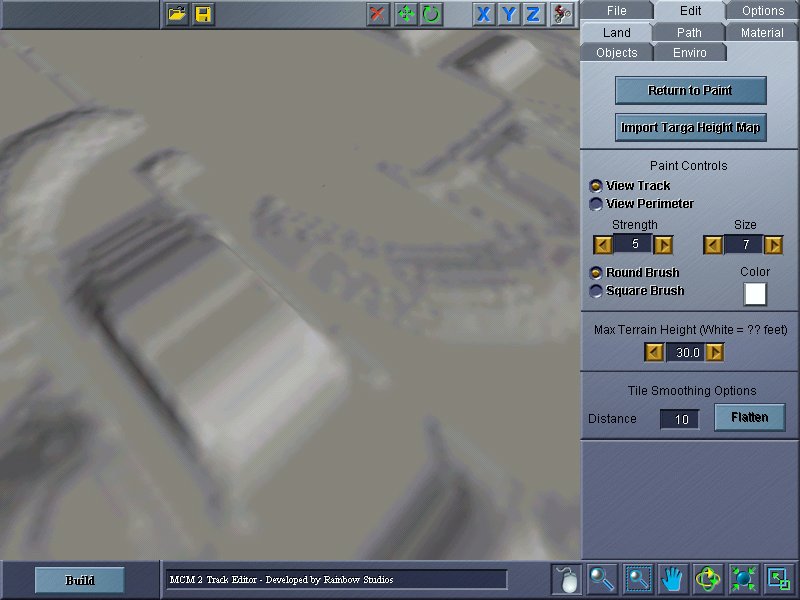Select the Material sub-tab
Screen dimensions: 800x600
(762, 33)
